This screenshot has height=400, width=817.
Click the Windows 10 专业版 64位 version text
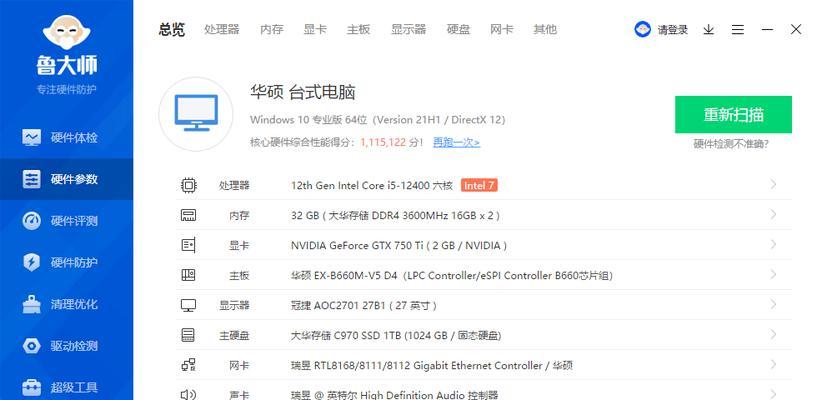pos(377,120)
